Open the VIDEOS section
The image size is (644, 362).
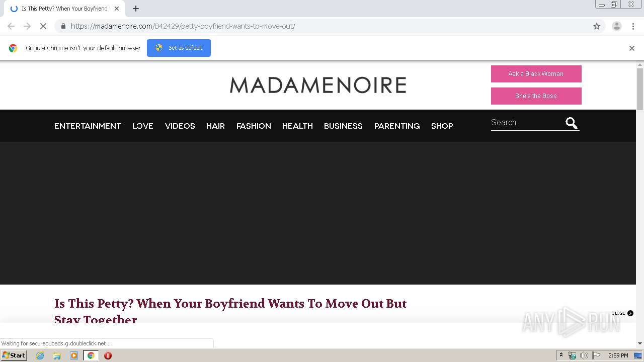pyautogui.click(x=180, y=126)
